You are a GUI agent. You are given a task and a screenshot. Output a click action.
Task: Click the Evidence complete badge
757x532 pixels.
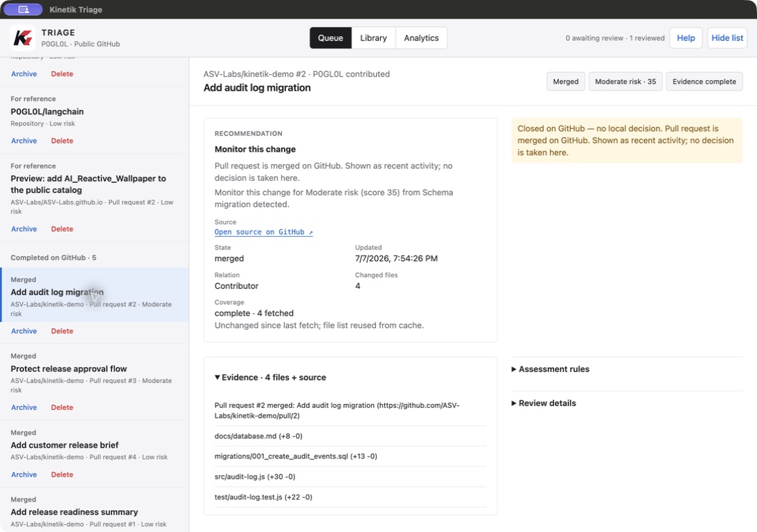click(x=704, y=82)
